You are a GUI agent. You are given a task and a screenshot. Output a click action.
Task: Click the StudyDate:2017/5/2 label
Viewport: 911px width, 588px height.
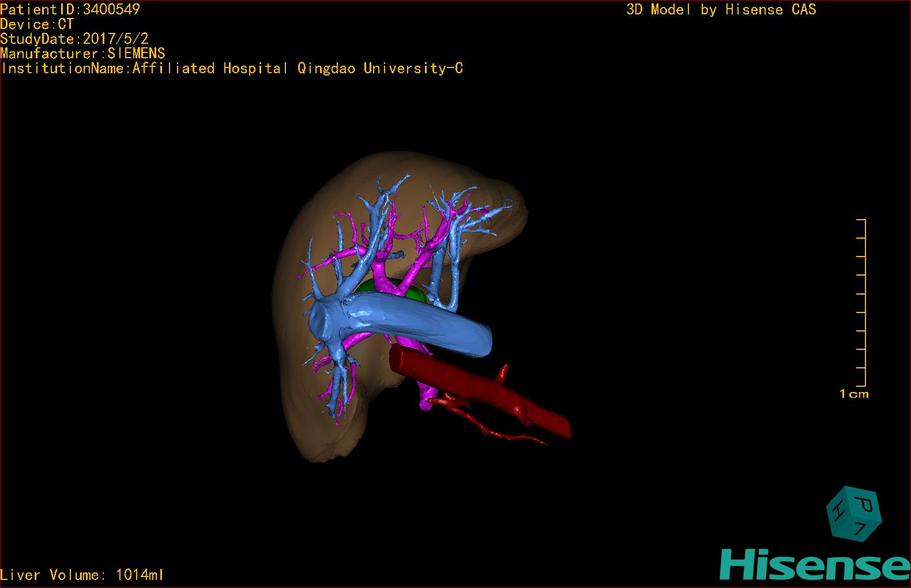click(x=74, y=39)
